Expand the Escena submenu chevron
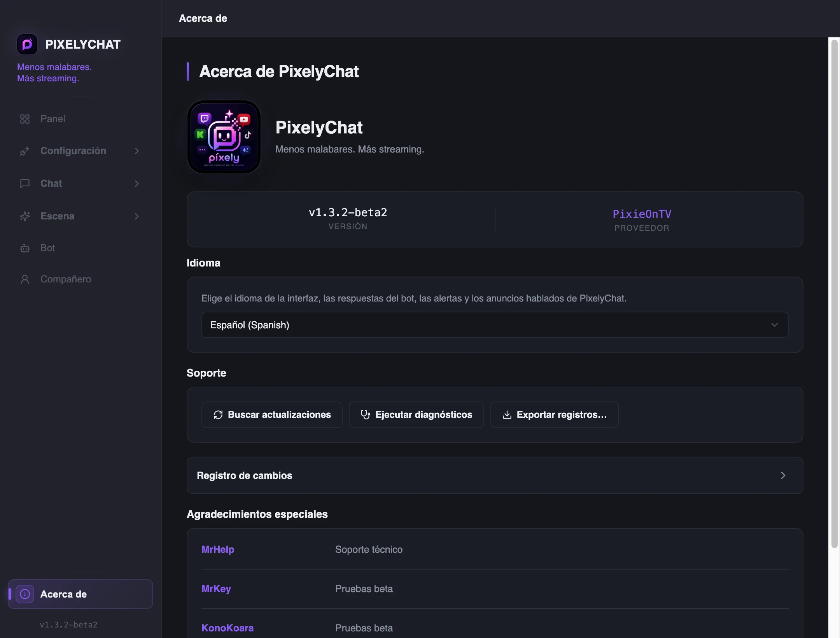The height and width of the screenshot is (638, 840). pyautogui.click(x=137, y=216)
